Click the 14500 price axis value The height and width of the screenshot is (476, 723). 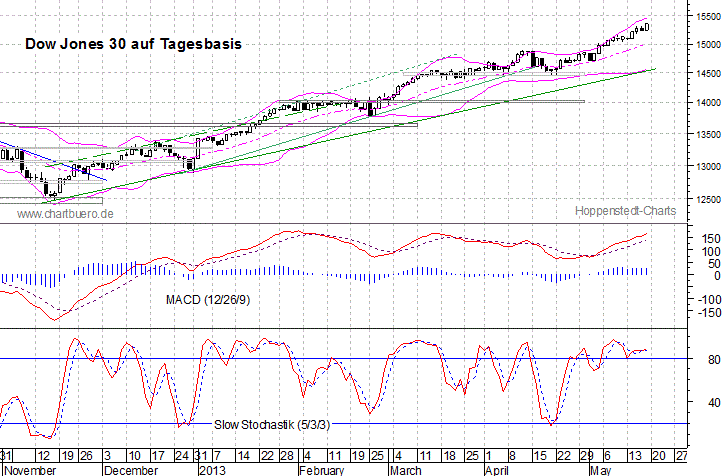tap(708, 73)
